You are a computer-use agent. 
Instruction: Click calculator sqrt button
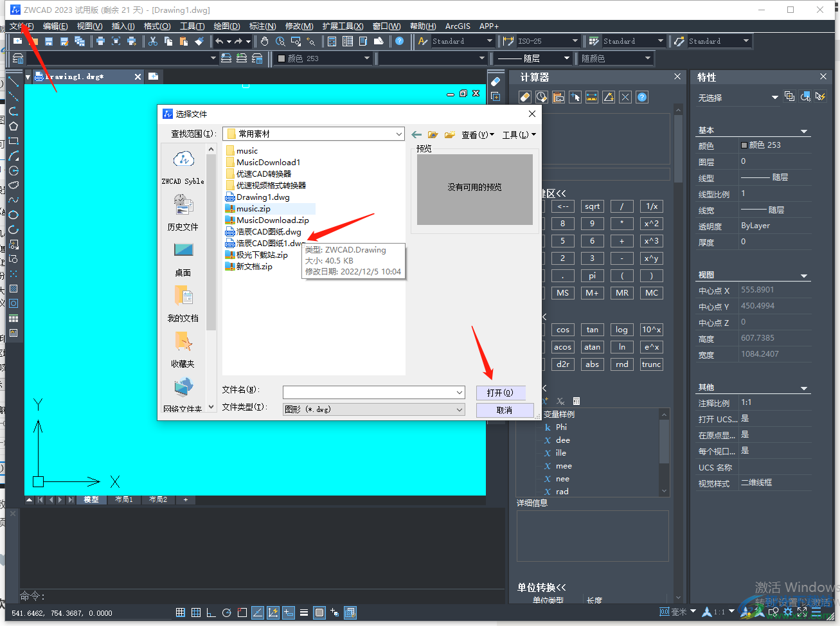(x=592, y=206)
